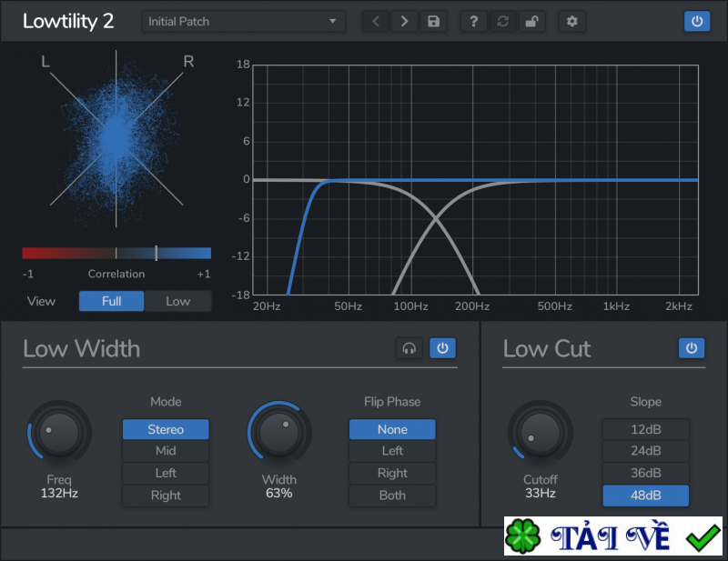Toggle the Low Cut section power button

692,348
